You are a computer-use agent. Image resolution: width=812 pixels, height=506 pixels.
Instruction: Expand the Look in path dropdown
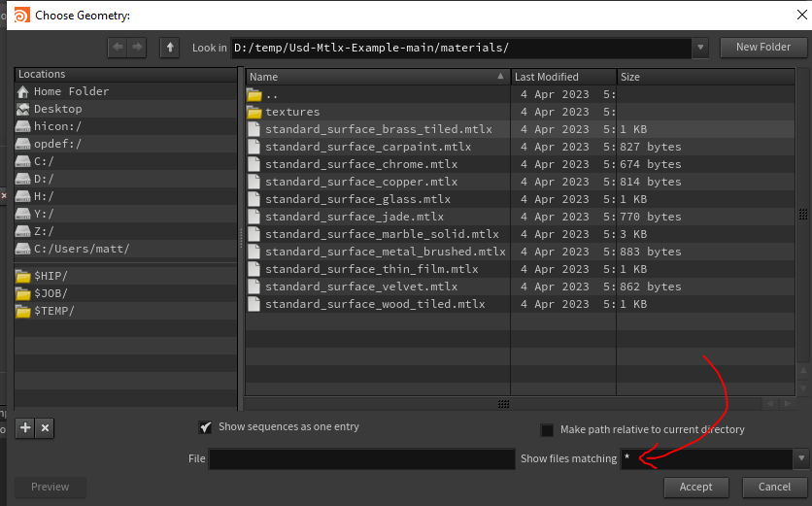(700, 48)
